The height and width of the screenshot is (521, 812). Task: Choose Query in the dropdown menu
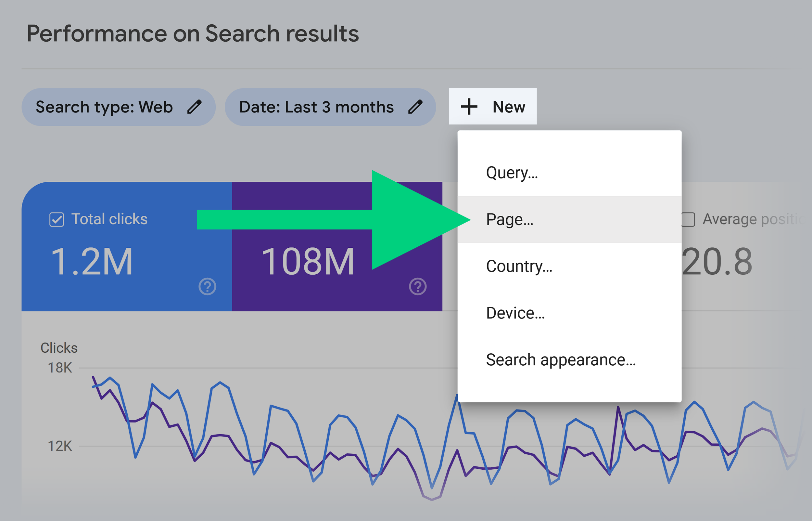pos(511,173)
